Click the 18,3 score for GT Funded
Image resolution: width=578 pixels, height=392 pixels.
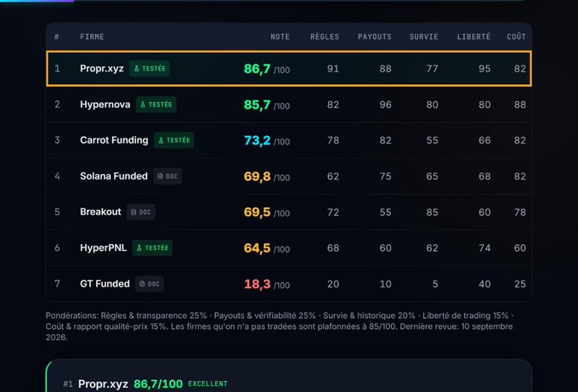click(257, 284)
